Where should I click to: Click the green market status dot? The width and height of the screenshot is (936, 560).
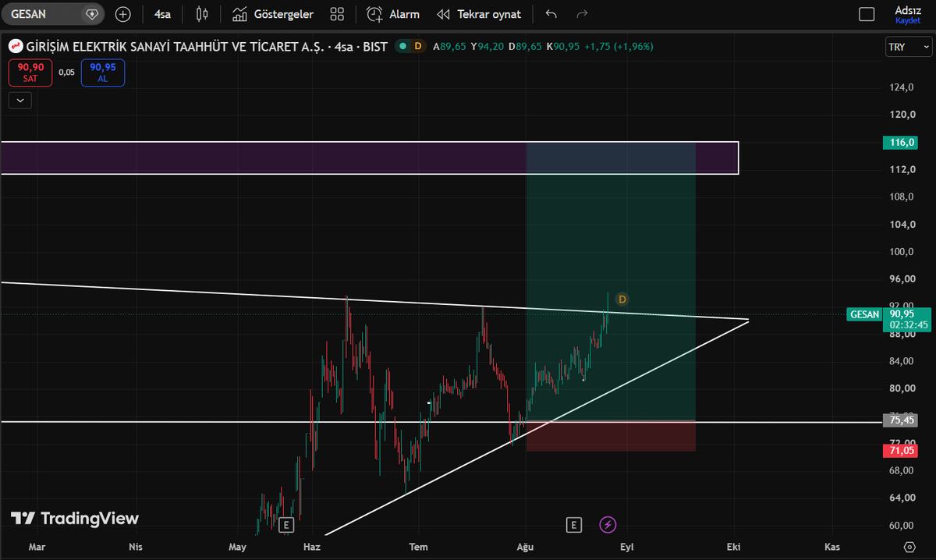[x=402, y=47]
